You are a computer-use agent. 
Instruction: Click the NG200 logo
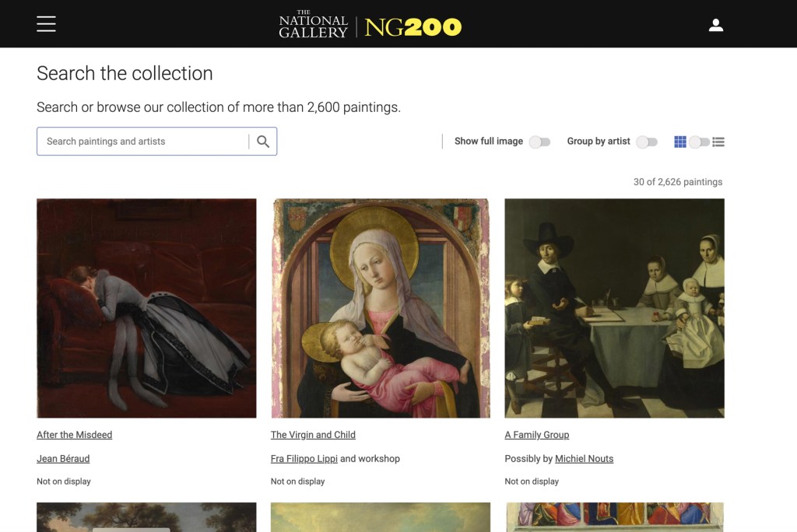pos(413,27)
